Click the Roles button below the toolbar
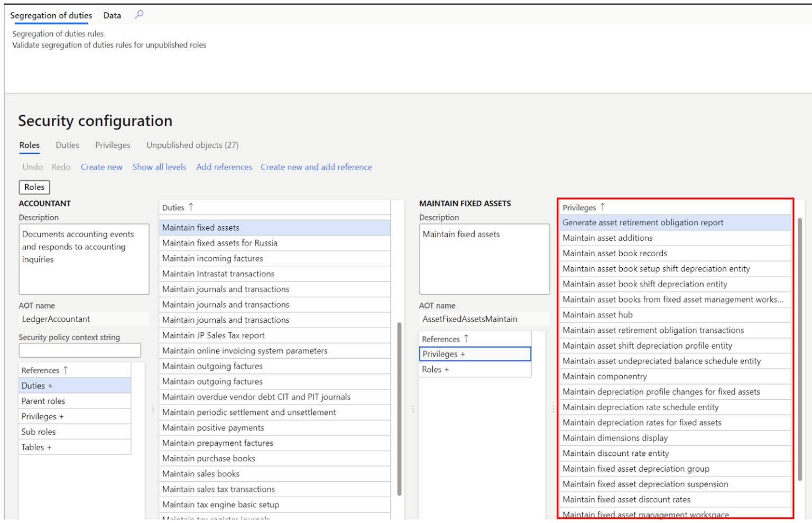 click(34, 187)
